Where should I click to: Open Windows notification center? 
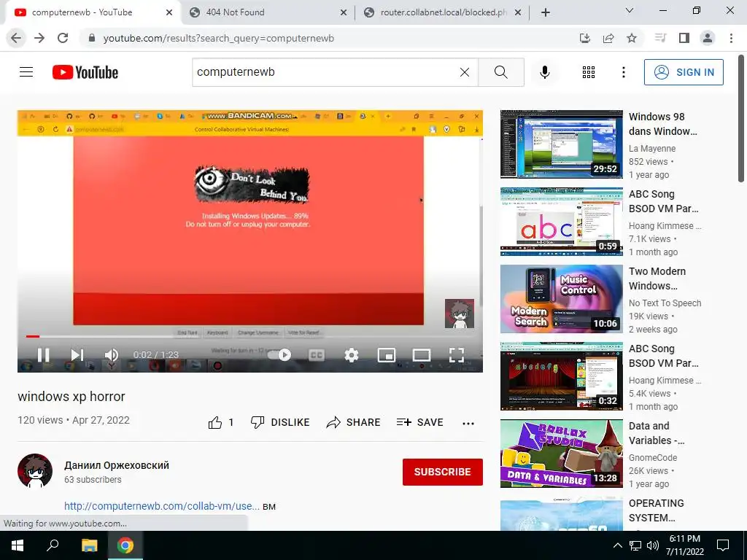point(723,545)
